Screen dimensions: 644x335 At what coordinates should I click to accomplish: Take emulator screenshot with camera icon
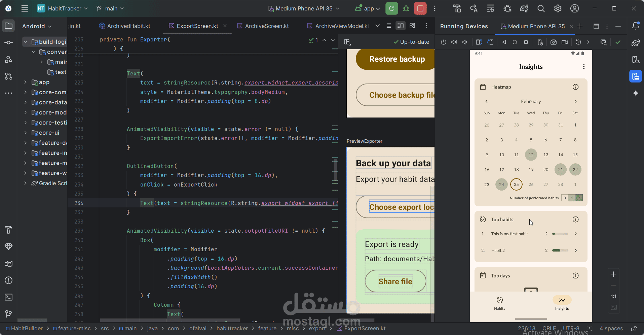tap(553, 42)
